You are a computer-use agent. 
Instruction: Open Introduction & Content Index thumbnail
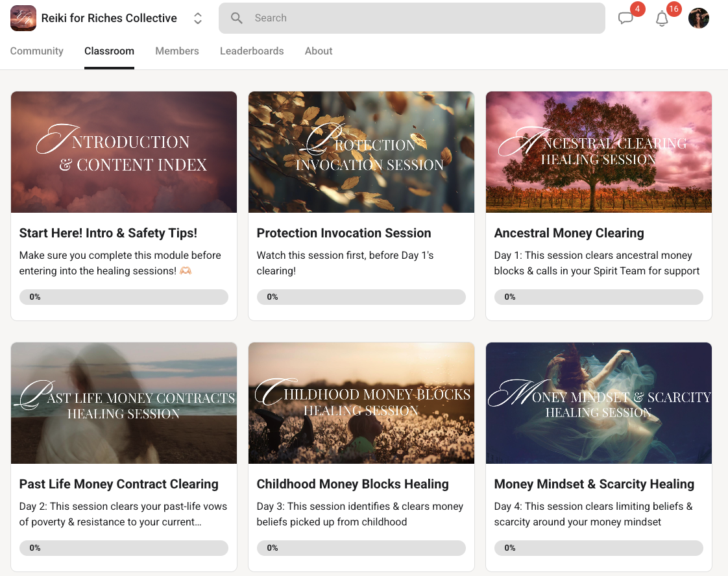124,152
